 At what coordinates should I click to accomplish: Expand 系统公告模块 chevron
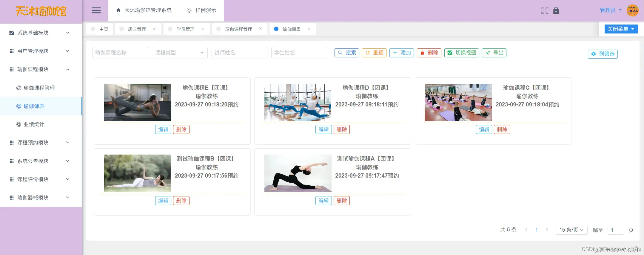68,161
